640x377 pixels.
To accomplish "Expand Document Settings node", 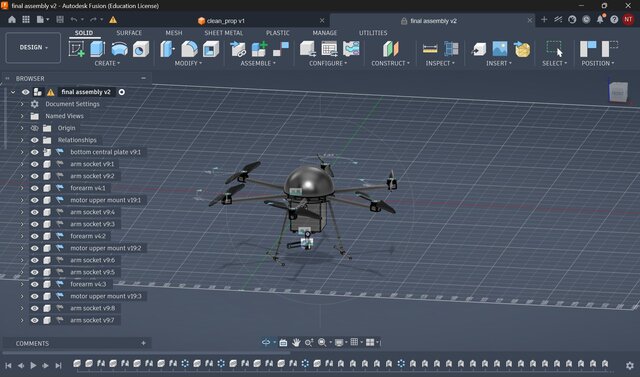I will [x=22, y=104].
